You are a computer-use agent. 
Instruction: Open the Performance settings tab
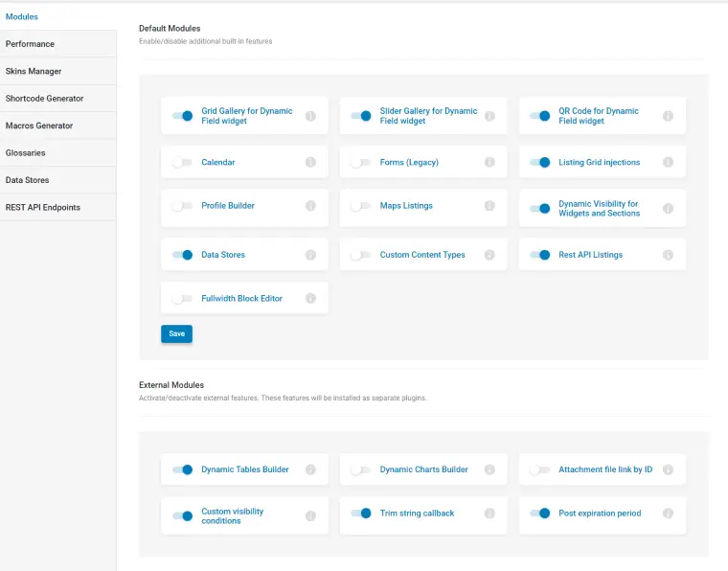coord(30,44)
